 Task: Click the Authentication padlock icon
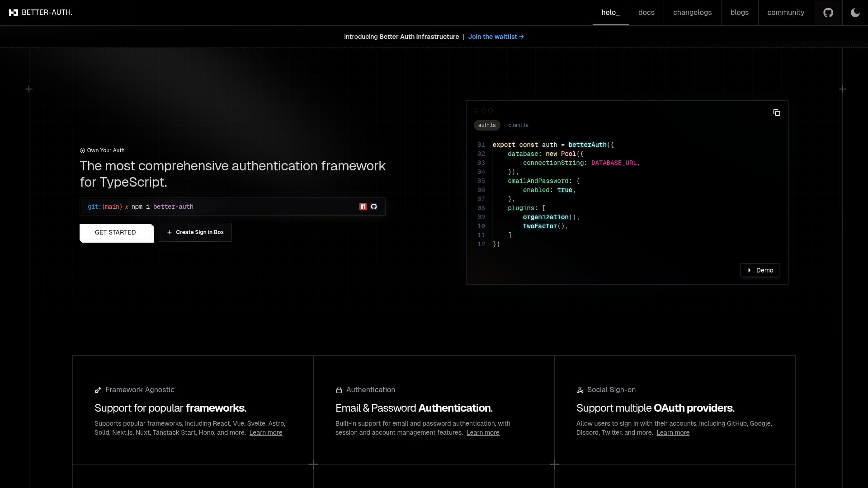[x=339, y=390]
